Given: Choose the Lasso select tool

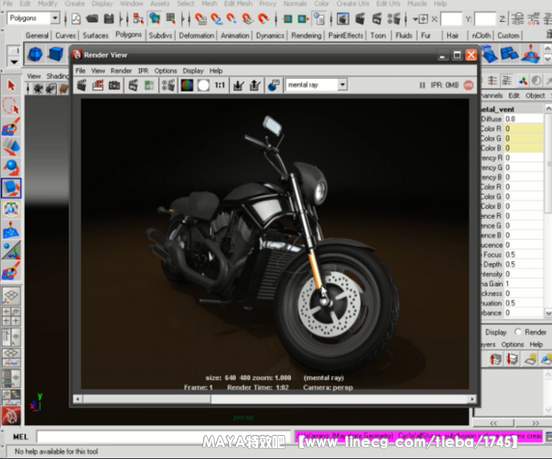Looking at the screenshot, I should (x=11, y=106).
